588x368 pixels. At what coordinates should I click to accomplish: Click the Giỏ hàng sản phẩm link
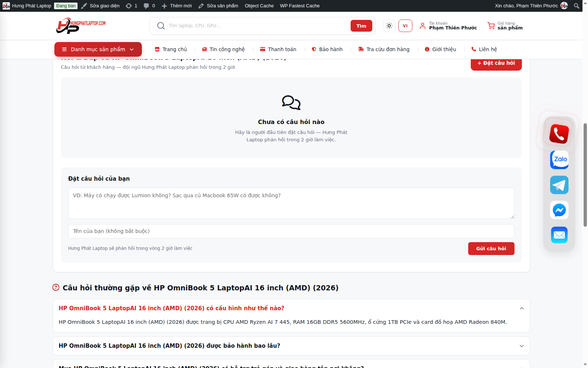[505, 26]
